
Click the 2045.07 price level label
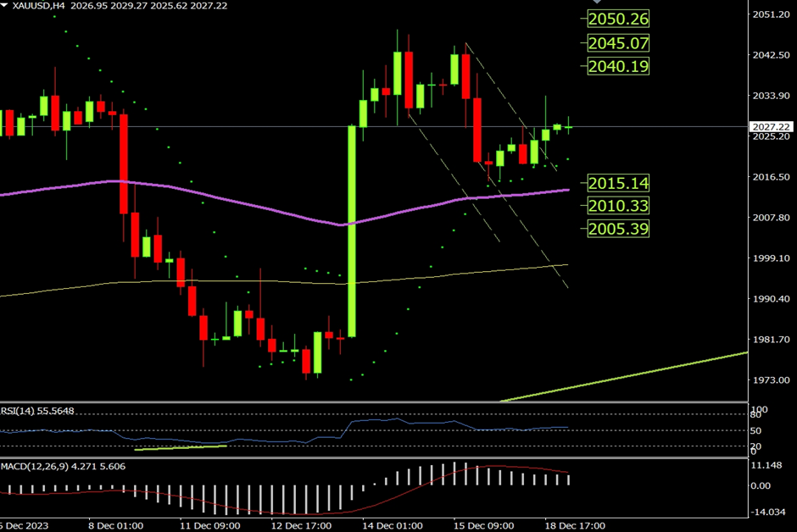(x=616, y=42)
